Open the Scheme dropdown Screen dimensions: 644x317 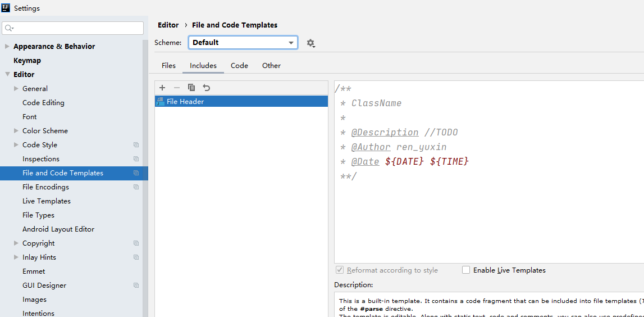pyautogui.click(x=243, y=42)
